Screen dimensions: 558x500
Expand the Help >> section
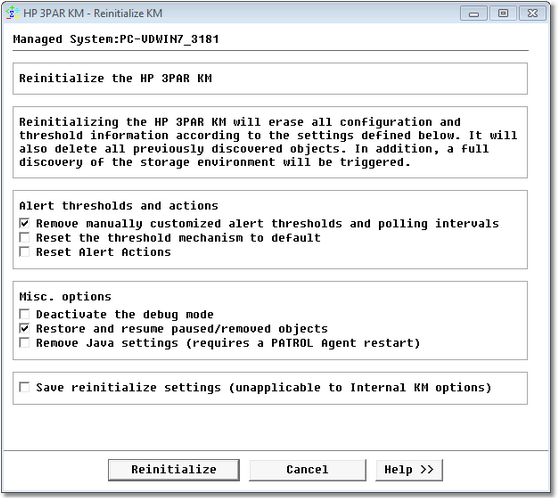click(x=409, y=469)
